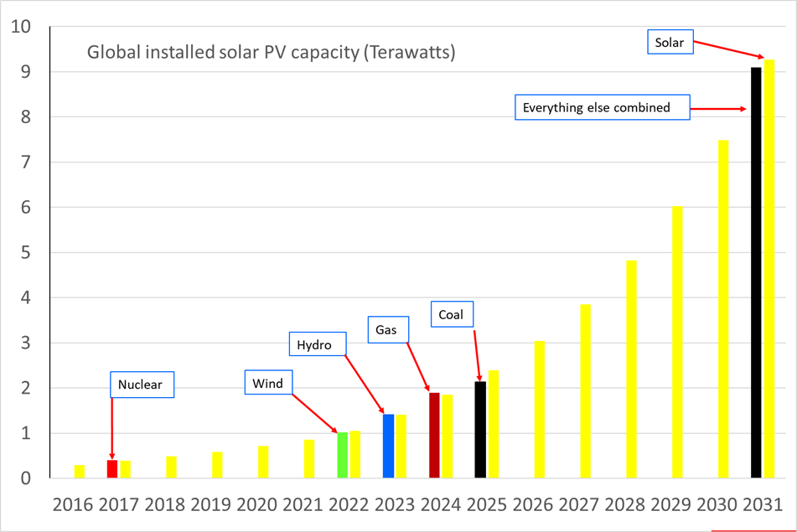Click the yellow bar for 2030
797x532 pixels.
click(x=723, y=309)
